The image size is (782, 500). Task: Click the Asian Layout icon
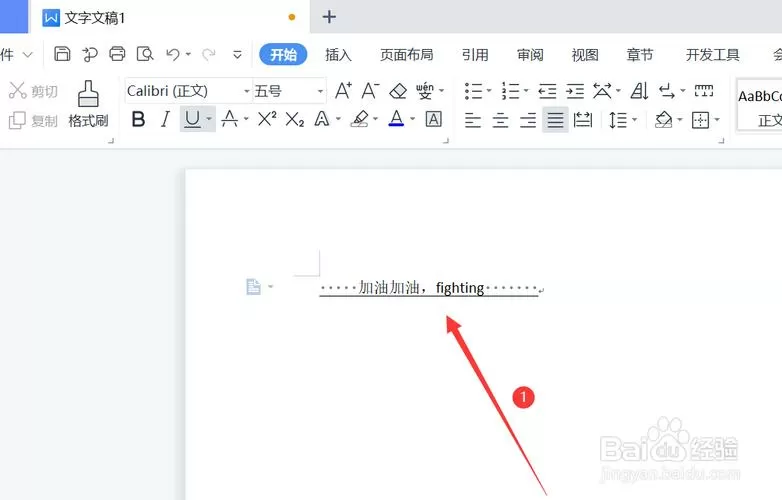click(x=602, y=91)
